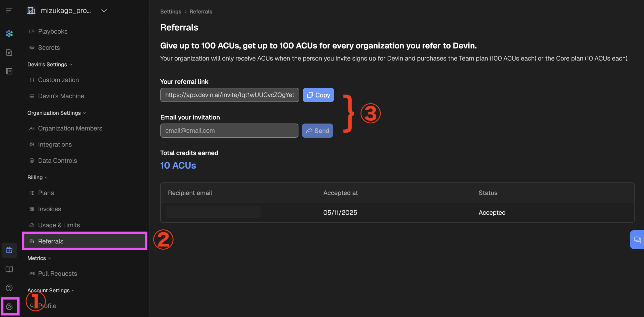
Task: Click the Accepted at column header
Action: tap(340, 193)
